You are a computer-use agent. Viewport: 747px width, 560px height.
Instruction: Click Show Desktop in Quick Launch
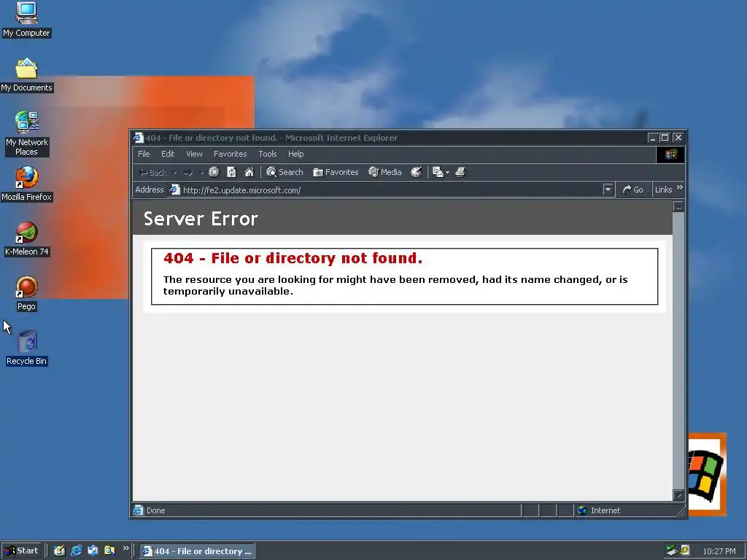point(59,551)
